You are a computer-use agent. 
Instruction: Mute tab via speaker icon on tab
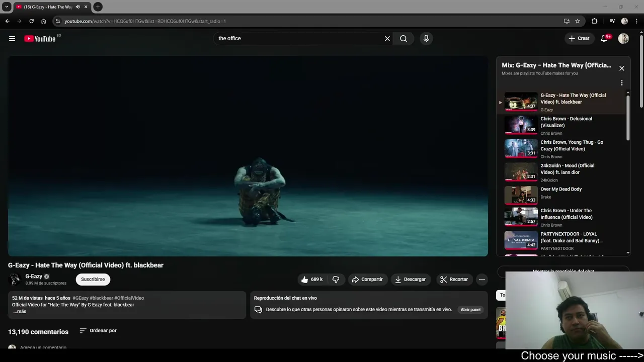point(77,7)
